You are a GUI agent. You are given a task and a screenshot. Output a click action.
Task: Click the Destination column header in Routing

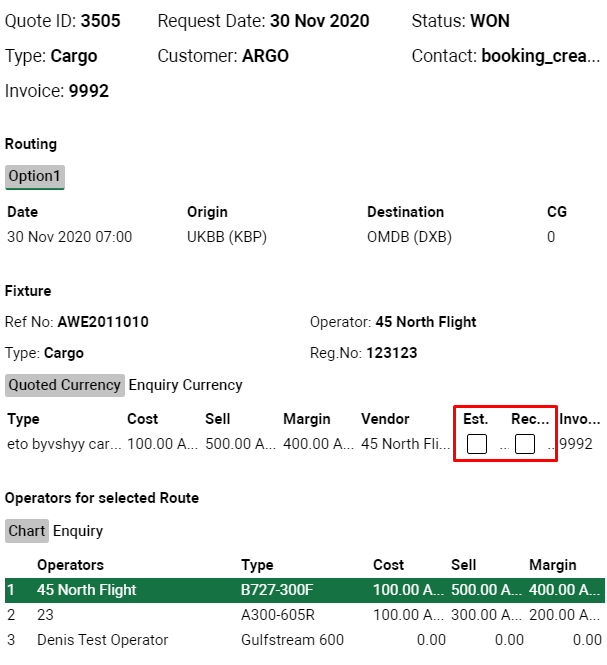(x=405, y=212)
